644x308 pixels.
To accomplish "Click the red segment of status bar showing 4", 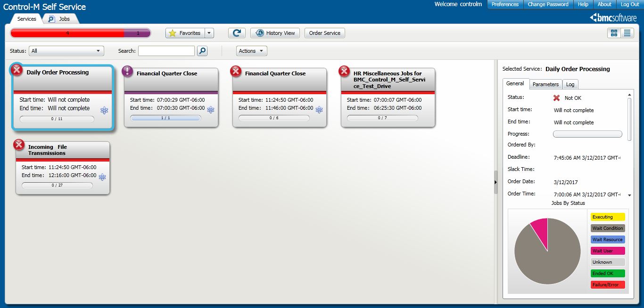I will (x=67, y=33).
